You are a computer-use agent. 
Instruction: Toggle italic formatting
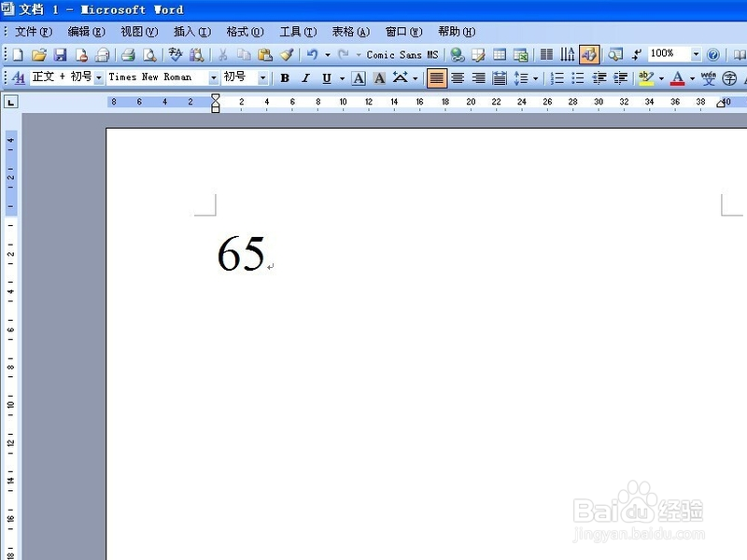[305, 78]
